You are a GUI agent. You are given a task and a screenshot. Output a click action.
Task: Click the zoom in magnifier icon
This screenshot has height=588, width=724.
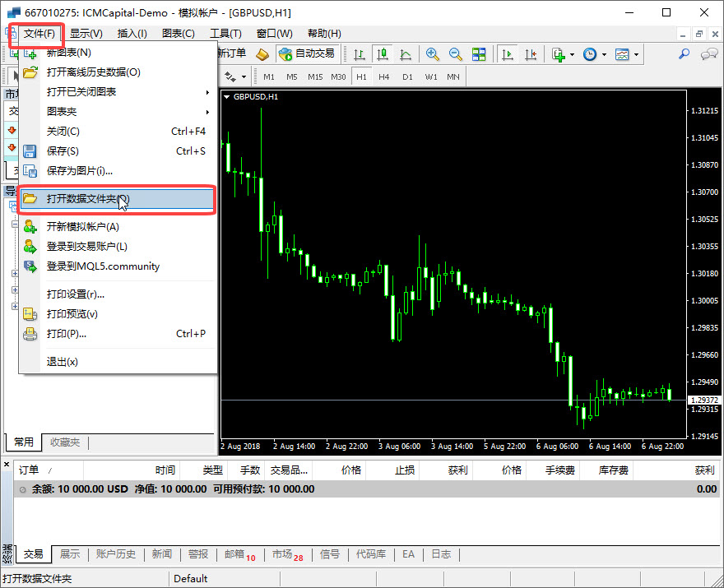[x=433, y=54]
